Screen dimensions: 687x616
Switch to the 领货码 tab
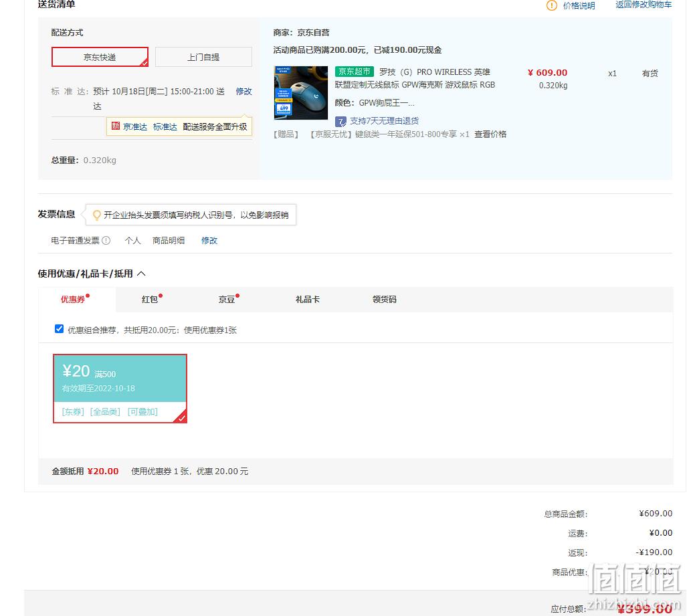coord(384,299)
